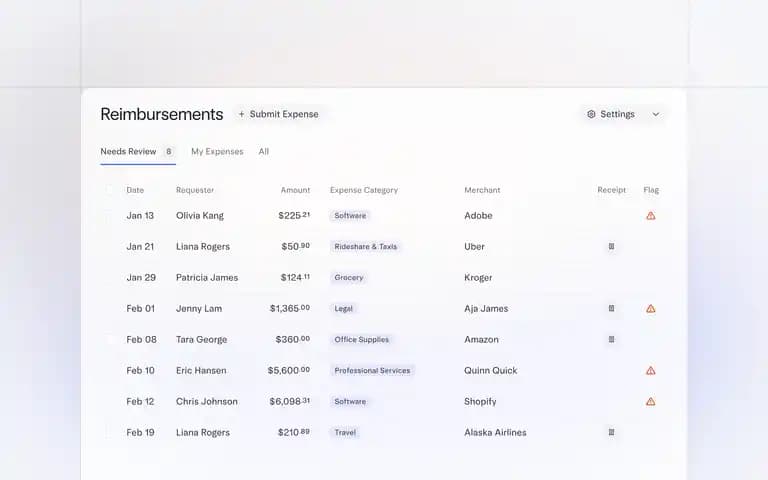Click the Software tag in Shopify row
Viewport: 768px width, 480px height.
tap(350, 402)
